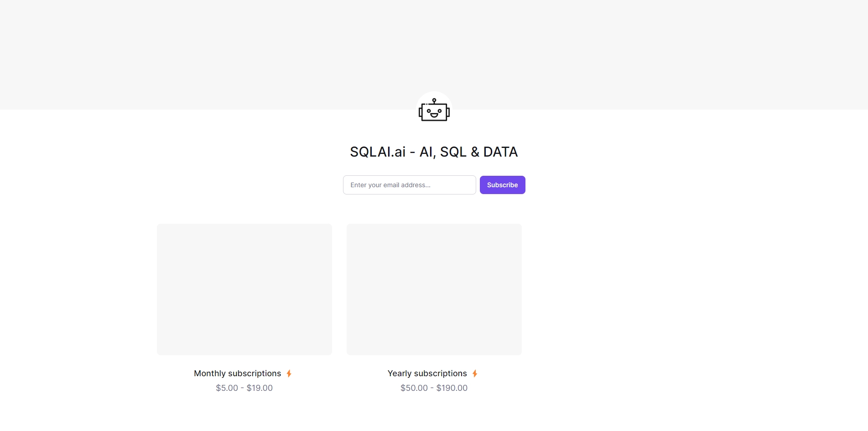Open the Monthly subscriptions title link

pyautogui.click(x=238, y=373)
